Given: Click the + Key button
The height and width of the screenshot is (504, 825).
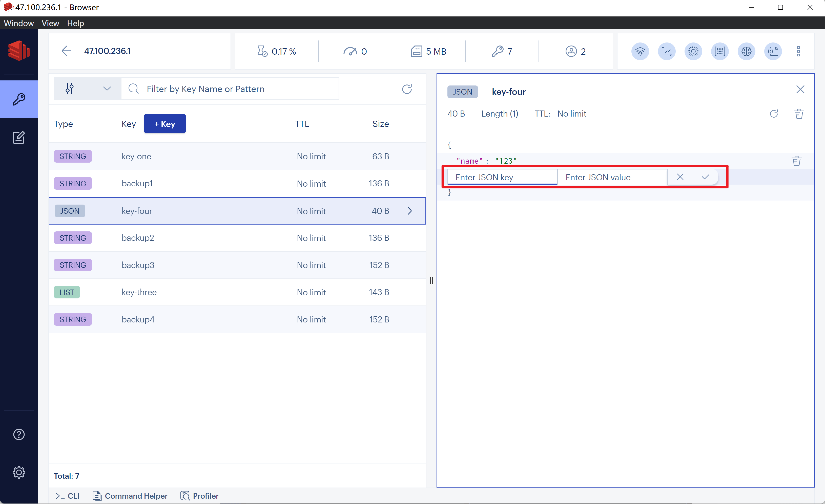Looking at the screenshot, I should point(164,124).
